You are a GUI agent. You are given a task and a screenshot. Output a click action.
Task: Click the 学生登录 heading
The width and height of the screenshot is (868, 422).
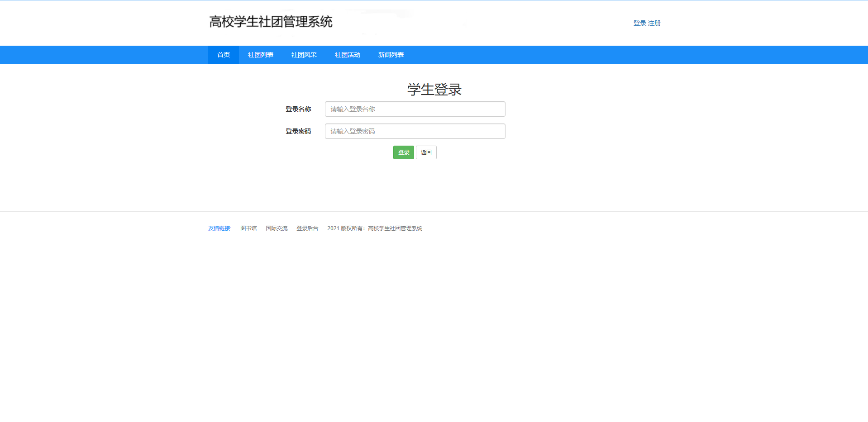(434, 89)
